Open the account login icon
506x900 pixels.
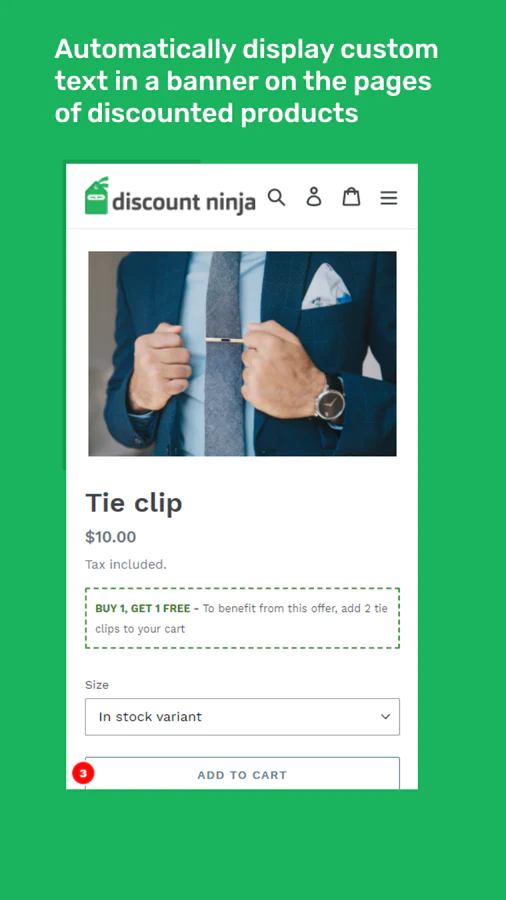(314, 196)
